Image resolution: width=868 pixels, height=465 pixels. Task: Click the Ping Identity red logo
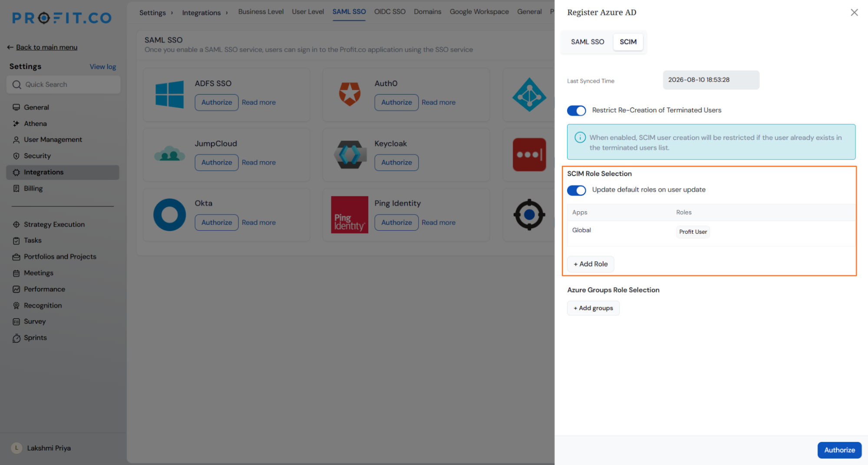pos(350,215)
